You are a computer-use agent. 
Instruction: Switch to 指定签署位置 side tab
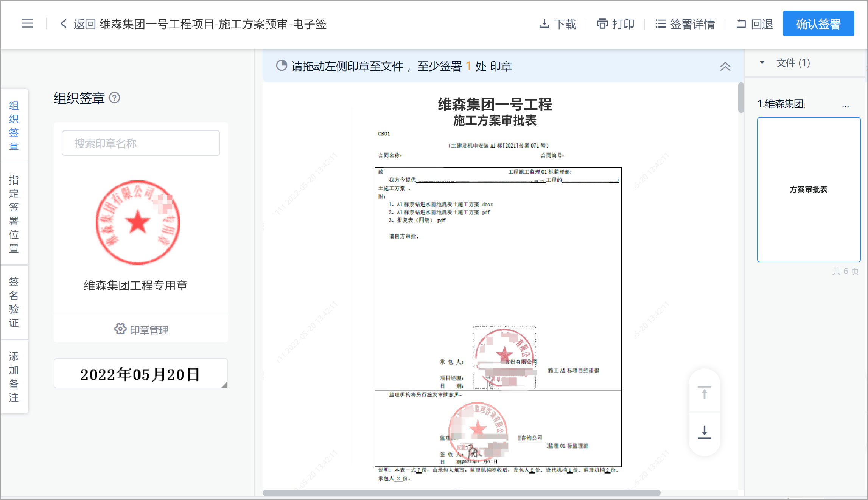pos(14,214)
